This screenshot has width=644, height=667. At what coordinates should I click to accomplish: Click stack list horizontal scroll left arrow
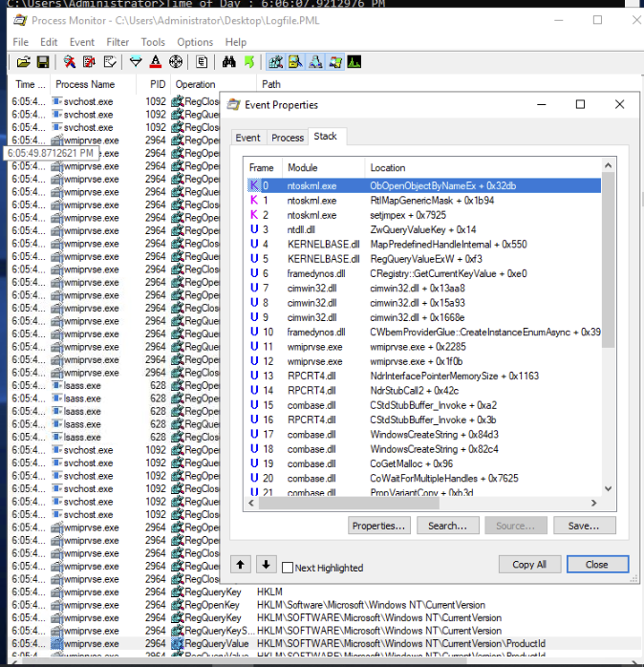251,503
